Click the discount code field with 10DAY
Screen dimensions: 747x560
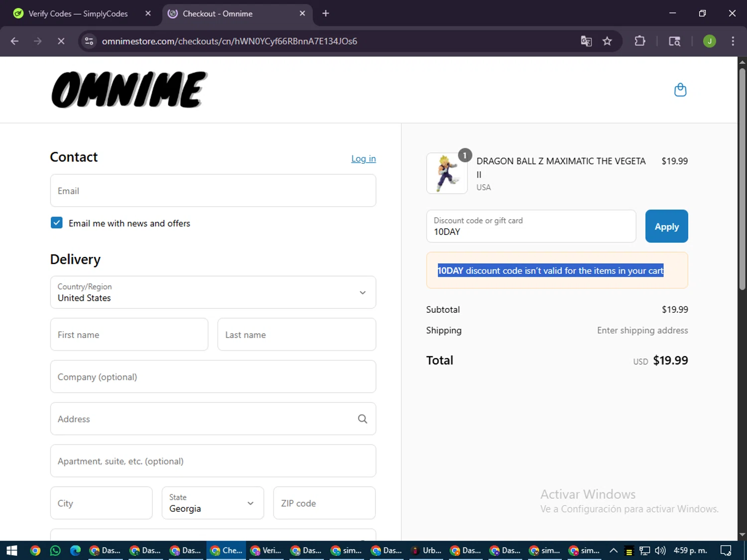click(531, 226)
